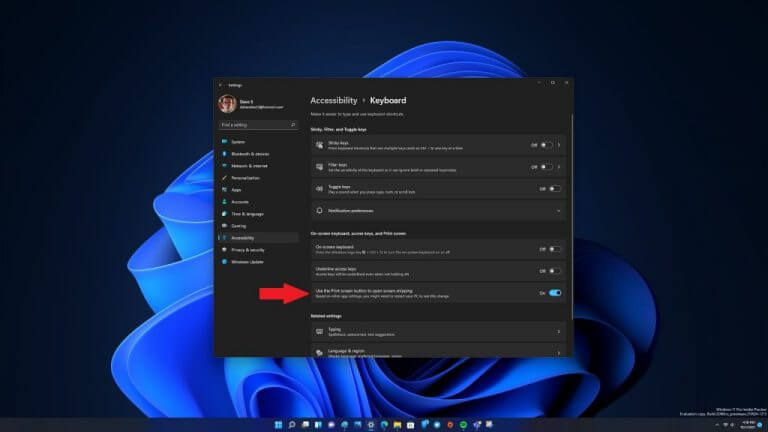Click the Filter keys keyboard icon
768x432 pixels.
click(319, 167)
